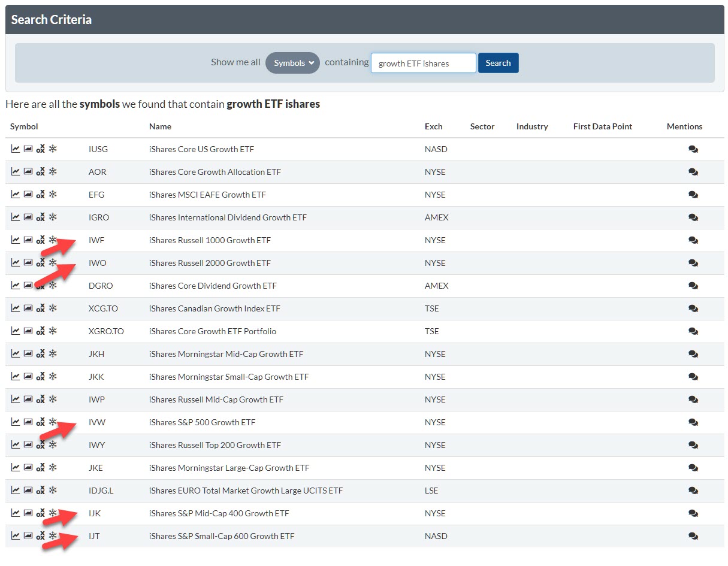Click the IUSG ticker symbol
This screenshot has width=728, height=566.
coord(98,149)
